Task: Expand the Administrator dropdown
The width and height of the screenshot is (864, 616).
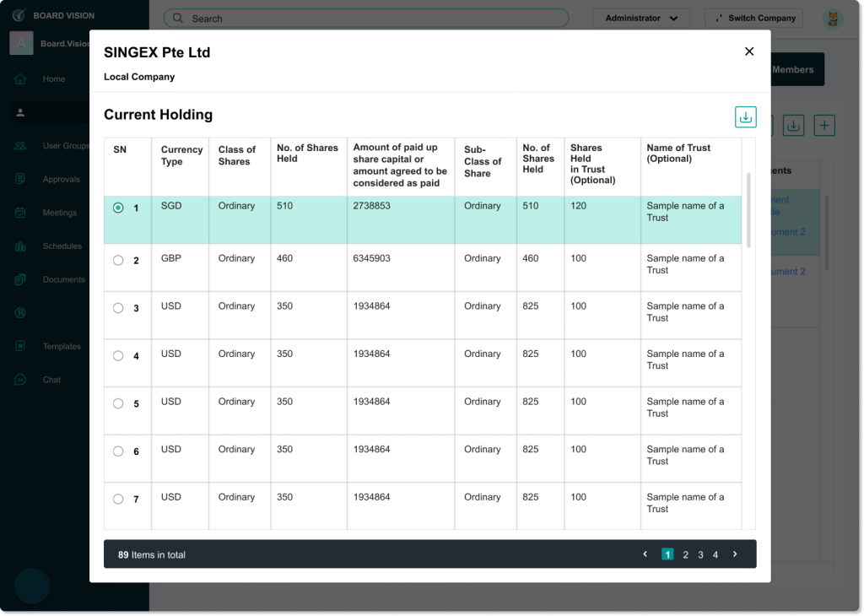Action: 641,18
